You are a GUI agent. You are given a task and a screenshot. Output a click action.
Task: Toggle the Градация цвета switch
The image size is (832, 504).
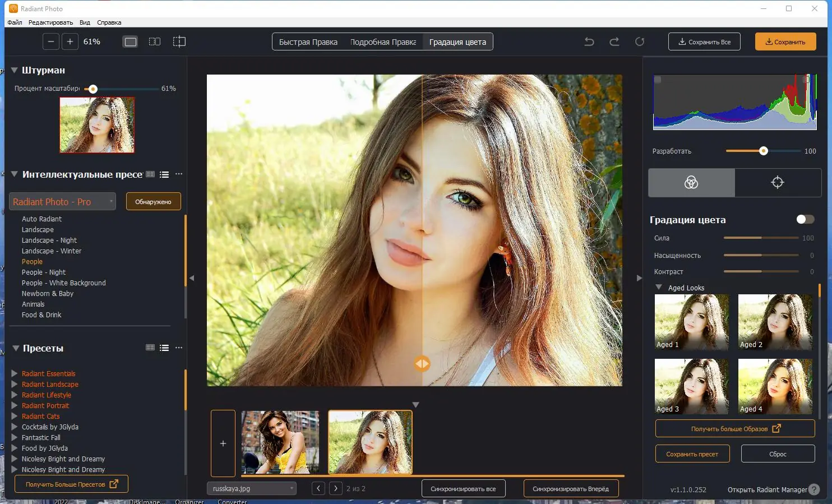pos(806,219)
